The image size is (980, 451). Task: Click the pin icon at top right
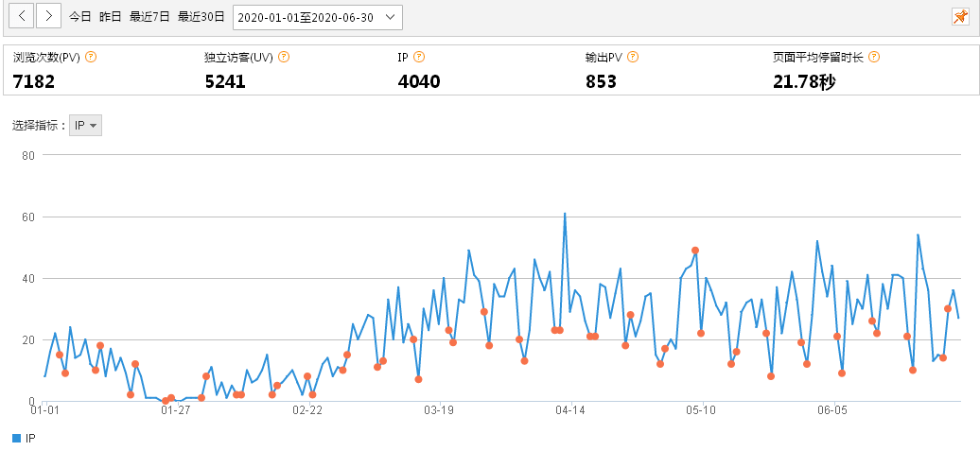(x=960, y=17)
